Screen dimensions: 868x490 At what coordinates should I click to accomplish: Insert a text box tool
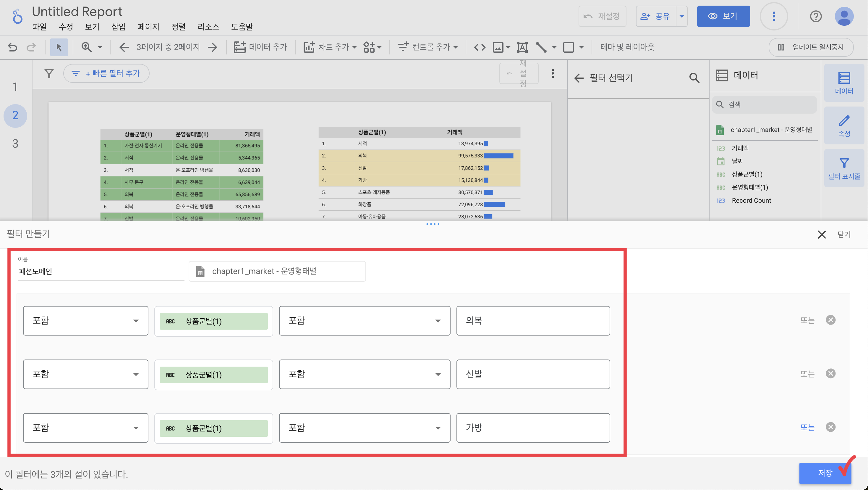522,47
